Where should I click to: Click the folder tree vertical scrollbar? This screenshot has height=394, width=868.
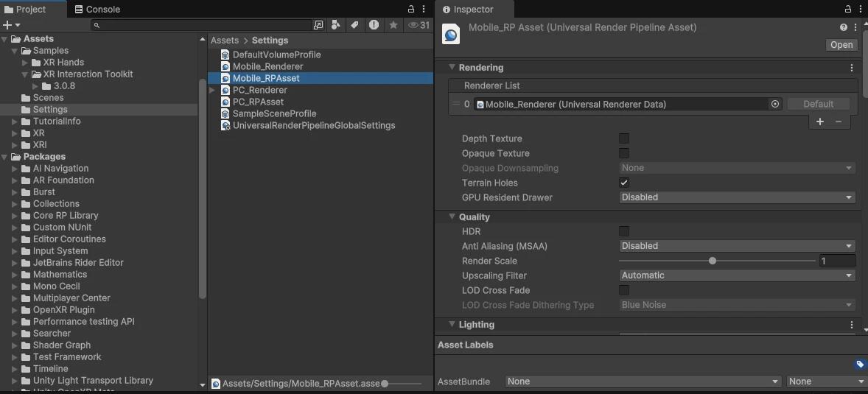pyautogui.click(x=203, y=188)
